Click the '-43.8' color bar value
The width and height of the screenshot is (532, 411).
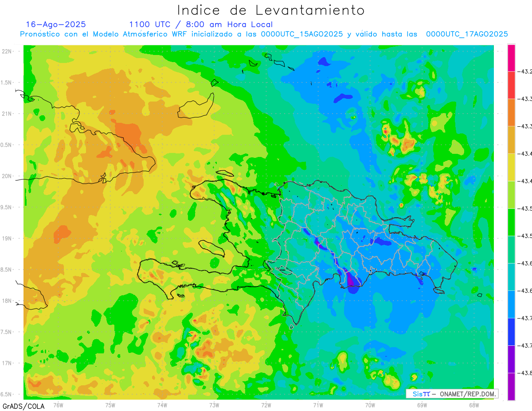tap(526, 372)
